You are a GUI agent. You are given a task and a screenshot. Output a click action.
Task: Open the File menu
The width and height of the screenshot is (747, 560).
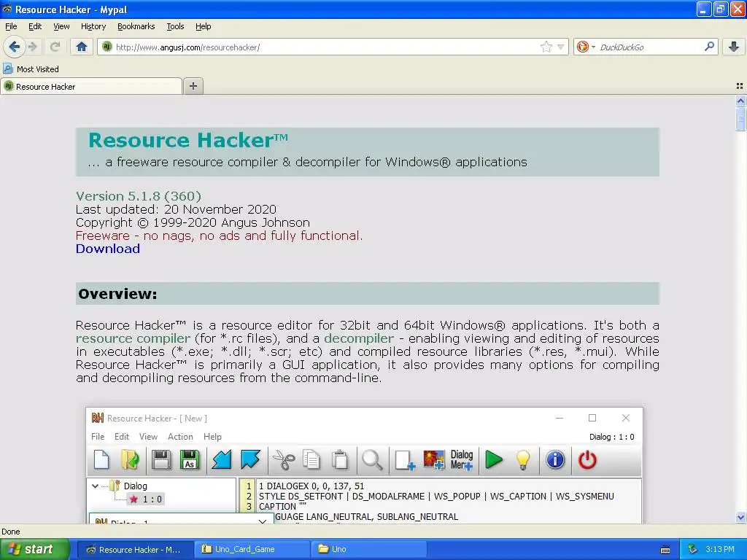tap(11, 26)
